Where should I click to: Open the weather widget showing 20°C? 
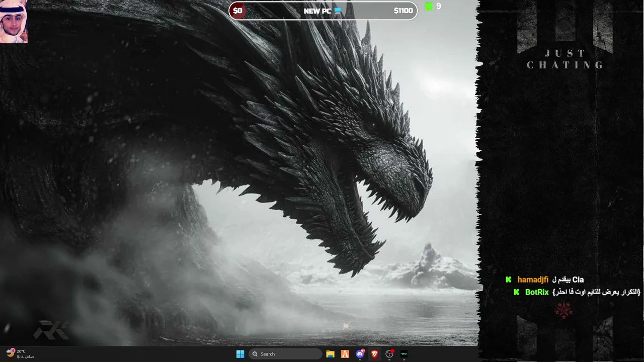(20, 353)
